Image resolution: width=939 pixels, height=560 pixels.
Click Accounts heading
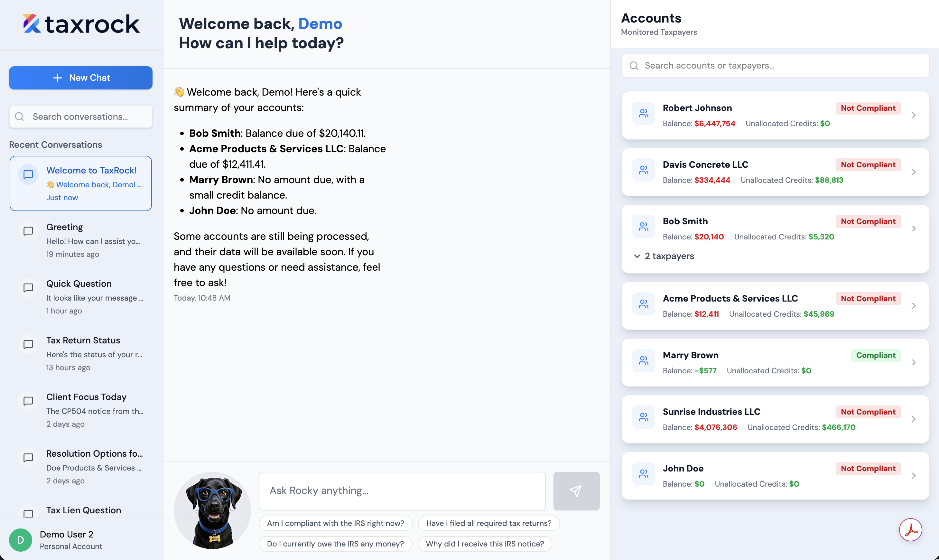651,18
